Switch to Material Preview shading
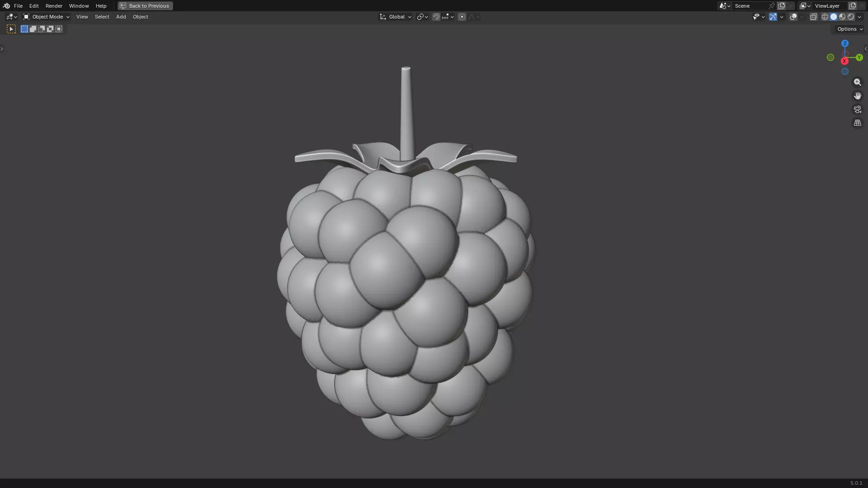Screen dimensions: 868x488 (x=842, y=17)
